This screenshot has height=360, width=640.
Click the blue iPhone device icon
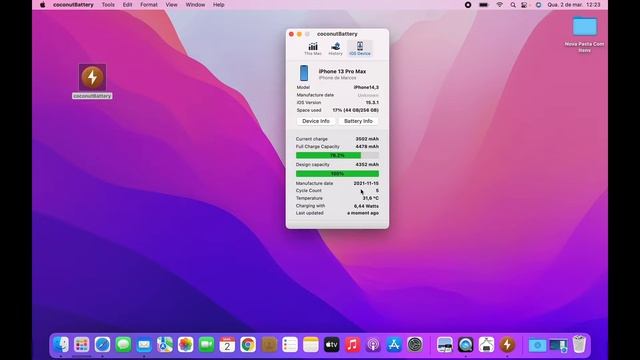[304, 73]
